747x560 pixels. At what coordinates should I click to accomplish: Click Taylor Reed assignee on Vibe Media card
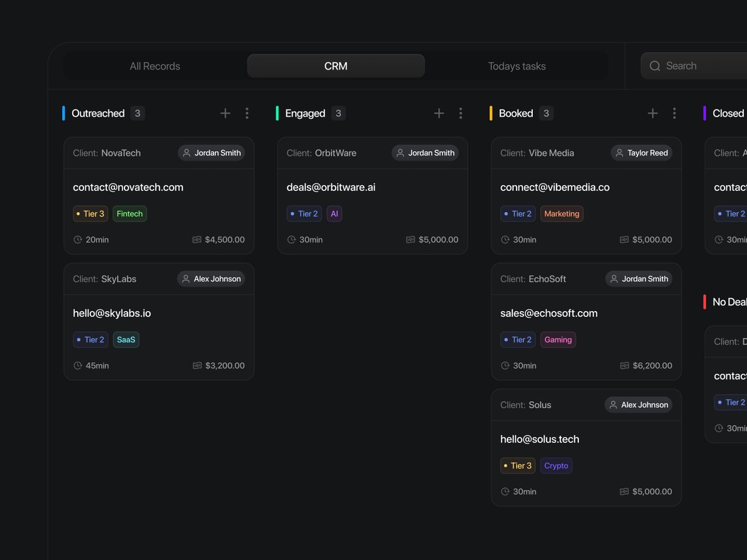[x=641, y=153]
